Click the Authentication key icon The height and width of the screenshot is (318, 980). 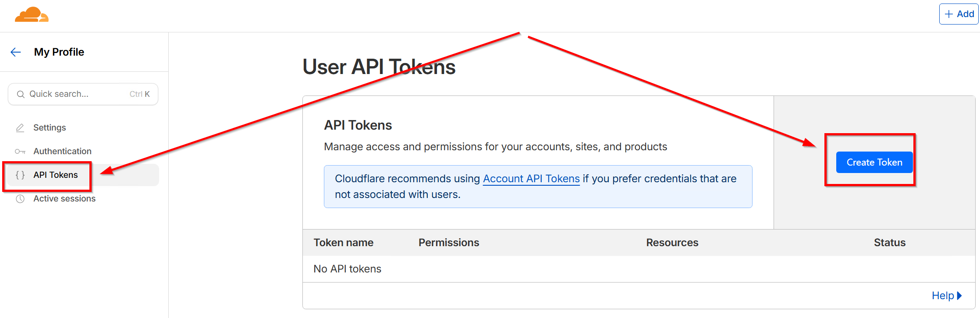click(x=20, y=152)
